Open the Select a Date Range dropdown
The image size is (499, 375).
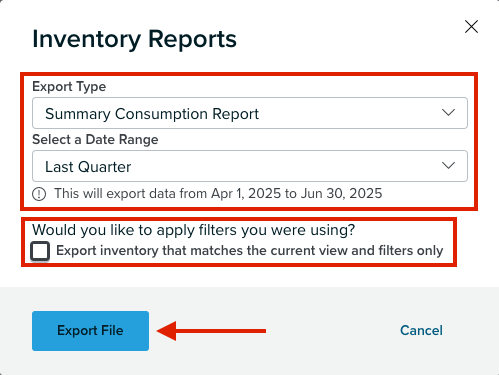[250, 166]
